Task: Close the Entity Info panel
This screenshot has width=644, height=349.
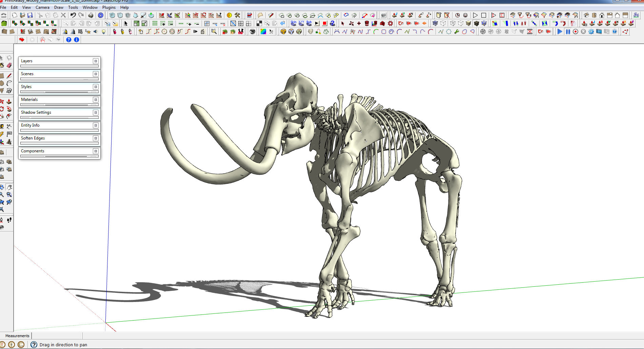Action: click(96, 126)
